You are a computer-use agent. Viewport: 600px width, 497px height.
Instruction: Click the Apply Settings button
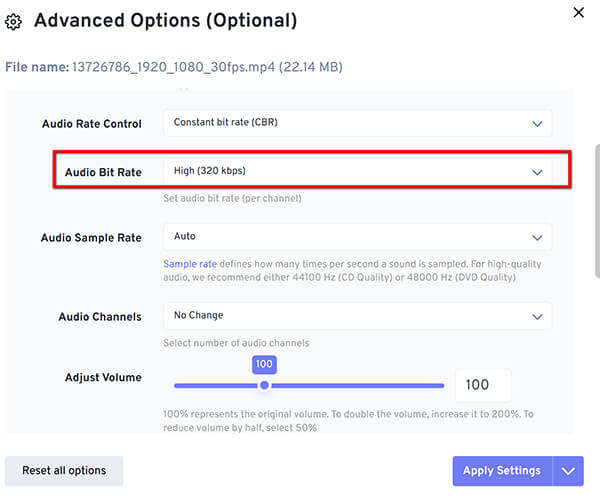(502, 471)
